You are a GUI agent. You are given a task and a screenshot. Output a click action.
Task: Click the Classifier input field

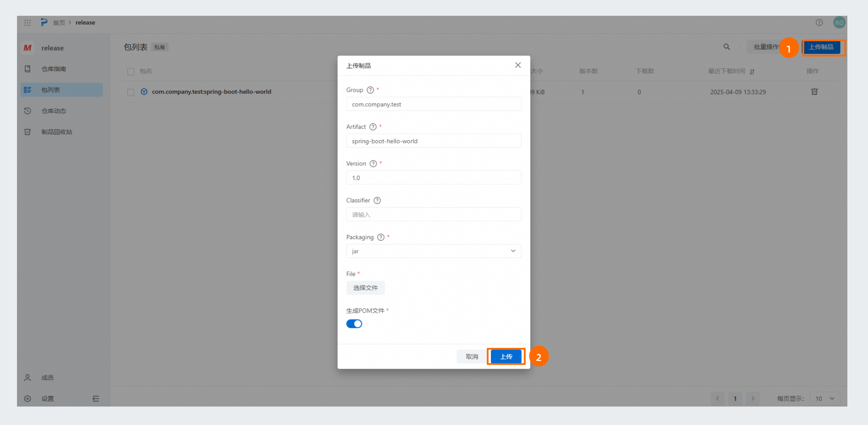click(x=433, y=214)
